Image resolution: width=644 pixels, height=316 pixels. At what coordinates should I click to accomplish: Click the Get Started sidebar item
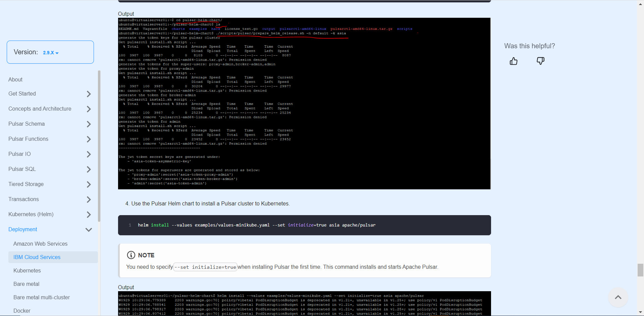pyautogui.click(x=22, y=93)
